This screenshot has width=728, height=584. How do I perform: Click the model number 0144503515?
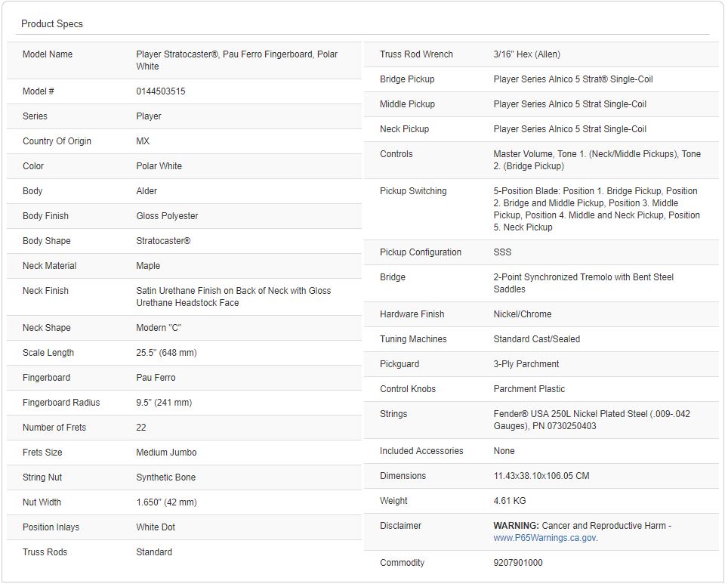(161, 91)
